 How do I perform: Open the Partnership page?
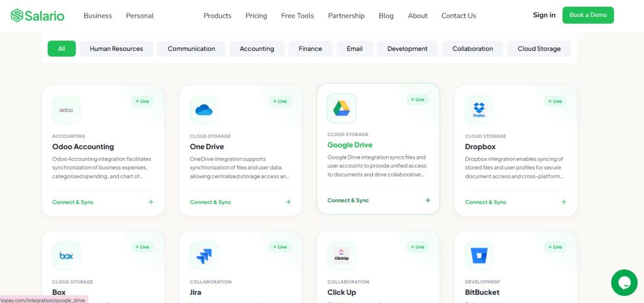347,16
